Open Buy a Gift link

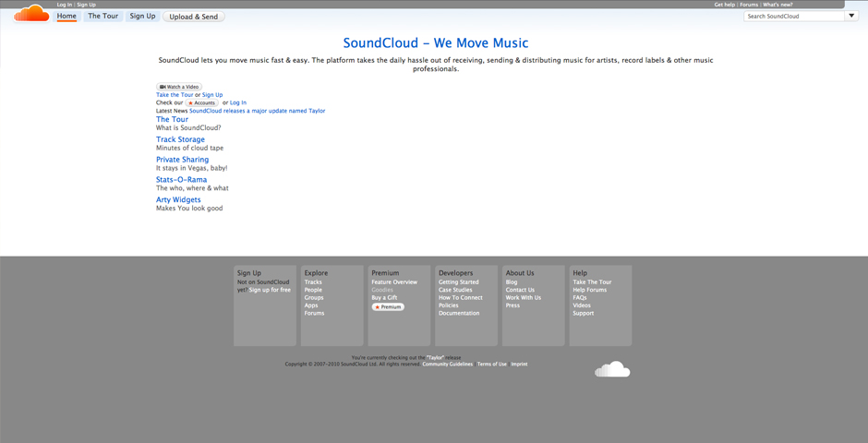385,297
